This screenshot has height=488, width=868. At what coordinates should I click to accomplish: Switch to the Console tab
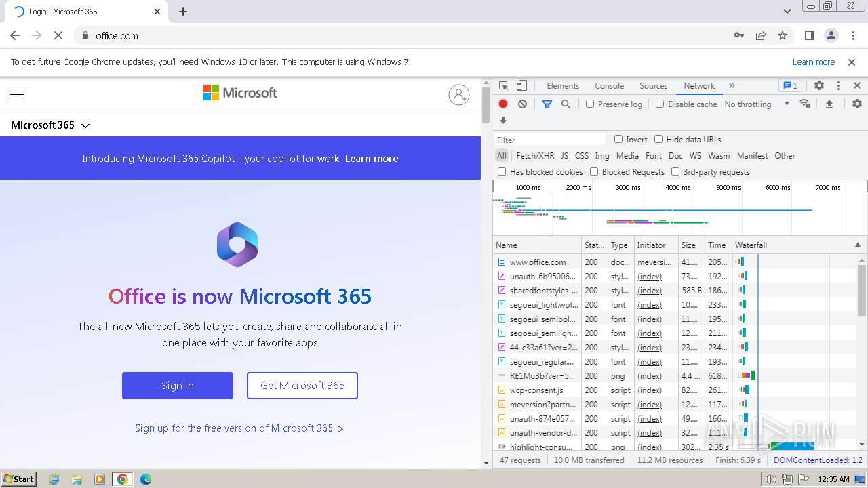coord(609,86)
